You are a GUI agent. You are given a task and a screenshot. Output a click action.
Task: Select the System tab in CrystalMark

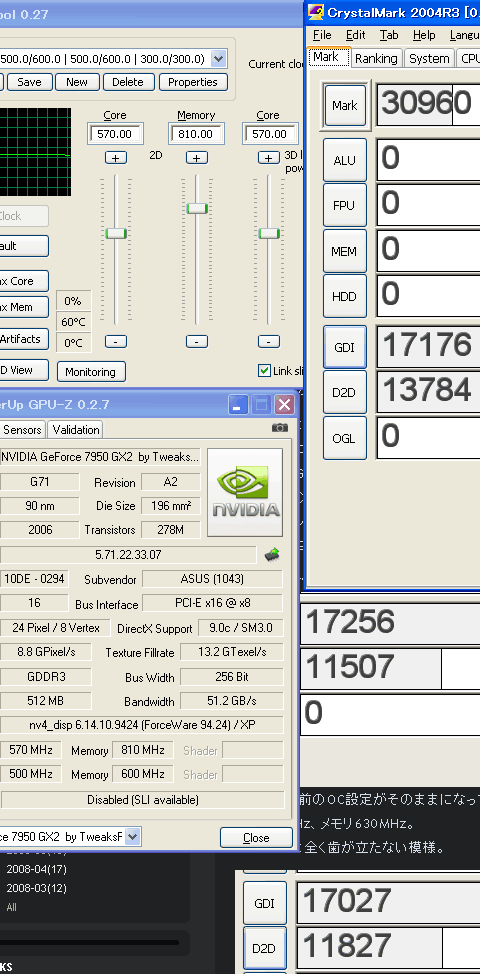(x=429, y=58)
